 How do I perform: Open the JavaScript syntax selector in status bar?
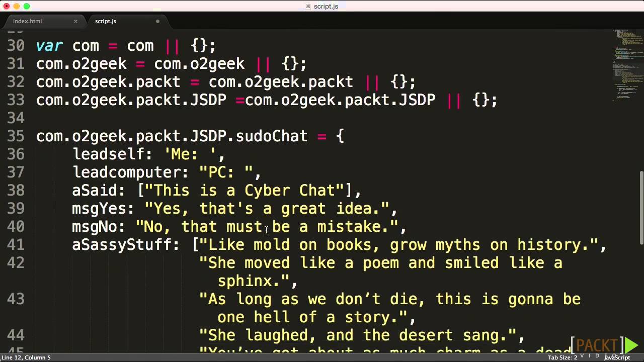click(617, 357)
